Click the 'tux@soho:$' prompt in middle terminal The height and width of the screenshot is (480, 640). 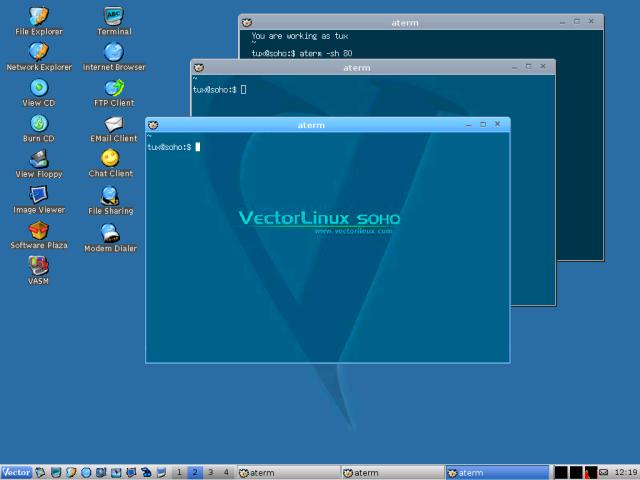[215, 89]
